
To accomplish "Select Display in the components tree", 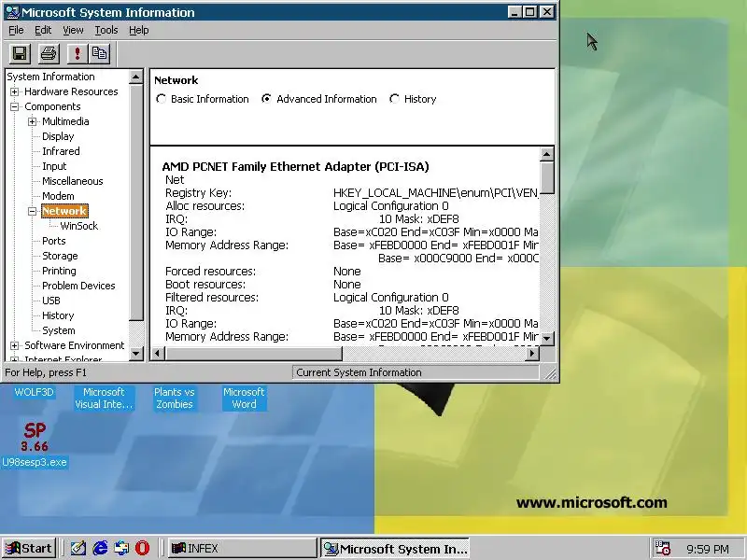I will click(58, 136).
